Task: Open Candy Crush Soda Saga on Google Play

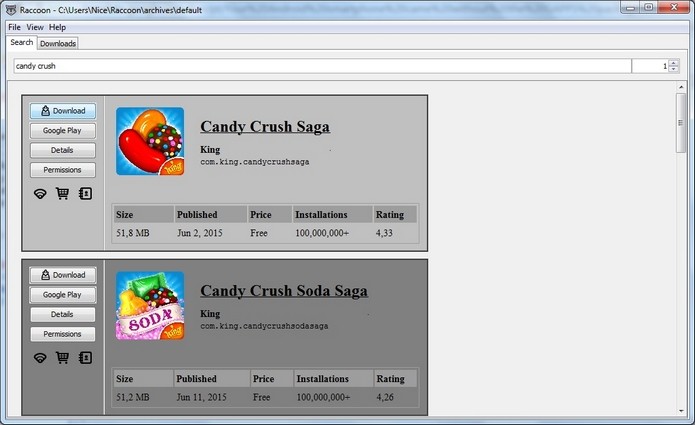Action: click(x=62, y=295)
